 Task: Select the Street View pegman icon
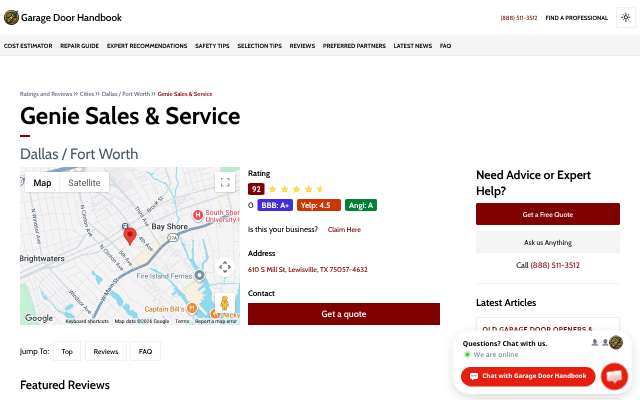pyautogui.click(x=224, y=304)
